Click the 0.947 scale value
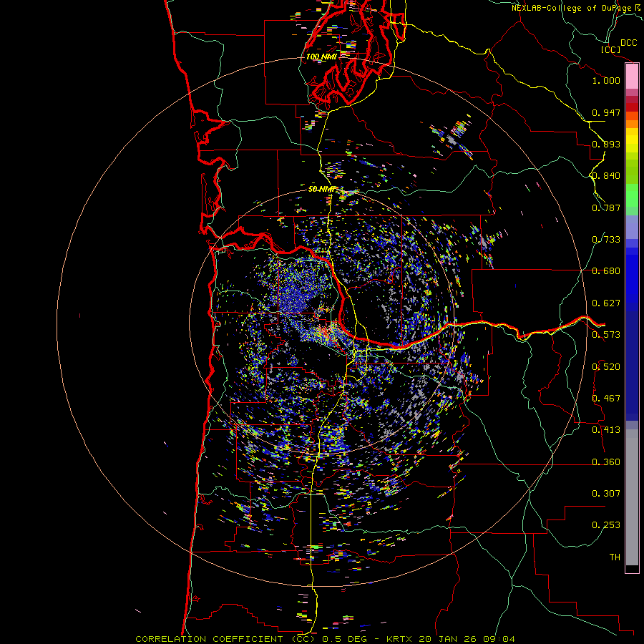Viewport: 644px width, 644px height. click(606, 112)
